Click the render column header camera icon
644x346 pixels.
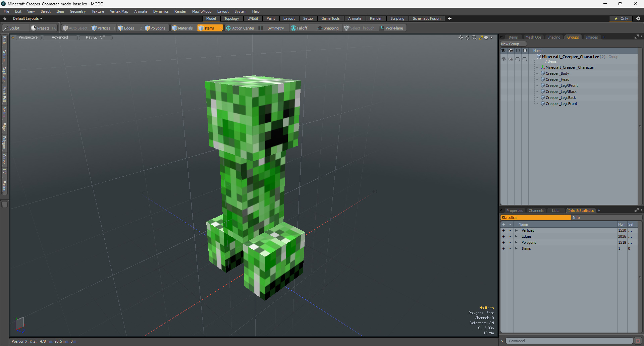click(x=511, y=51)
